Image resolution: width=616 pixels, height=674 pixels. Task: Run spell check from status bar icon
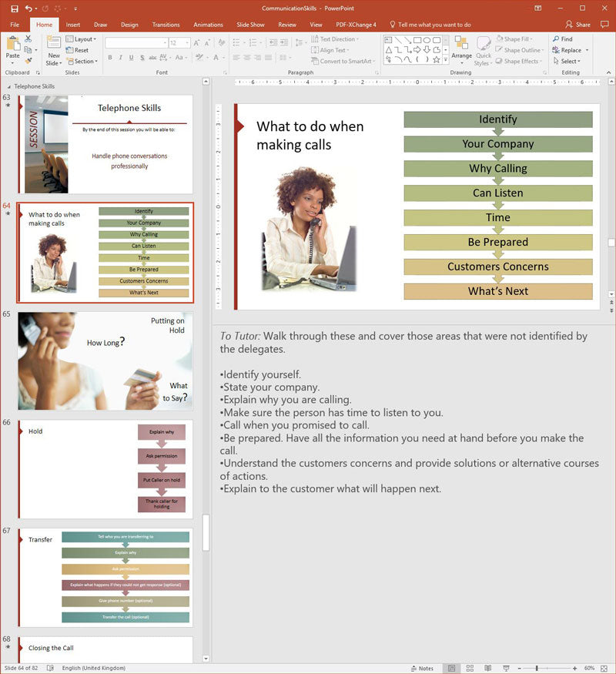pyautogui.click(x=50, y=668)
